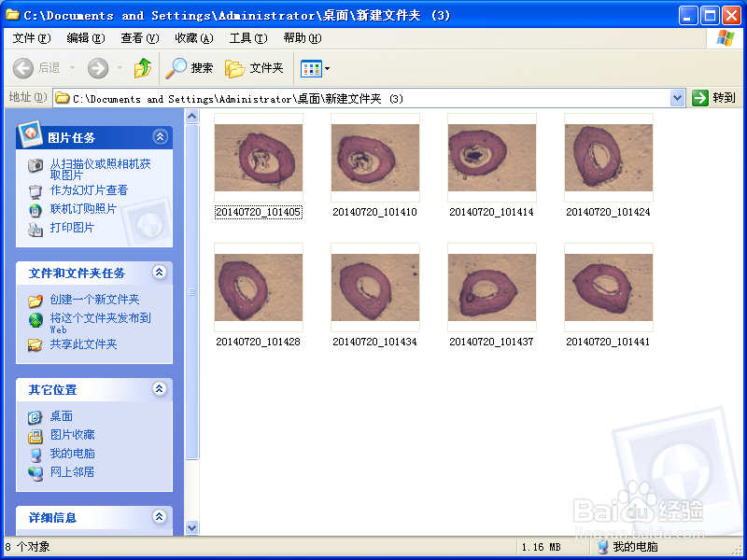Open the 文件(F) menu
This screenshot has height=560, width=747.
(x=32, y=38)
